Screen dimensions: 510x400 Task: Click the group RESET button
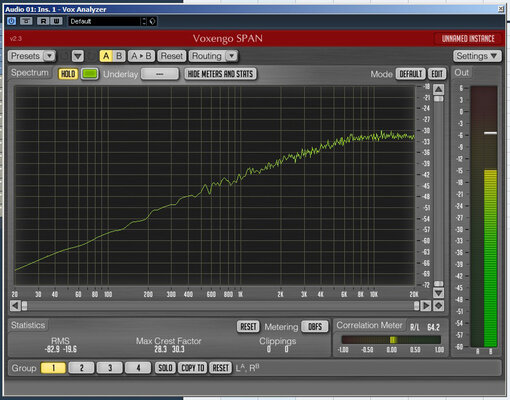pos(220,368)
